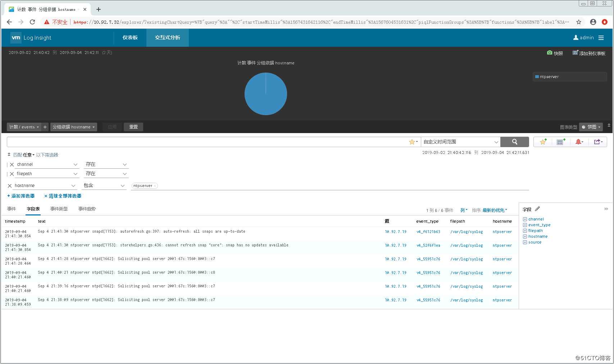Remove ntpserver tag from hostname filter
This screenshot has height=364, width=614.
(x=155, y=186)
